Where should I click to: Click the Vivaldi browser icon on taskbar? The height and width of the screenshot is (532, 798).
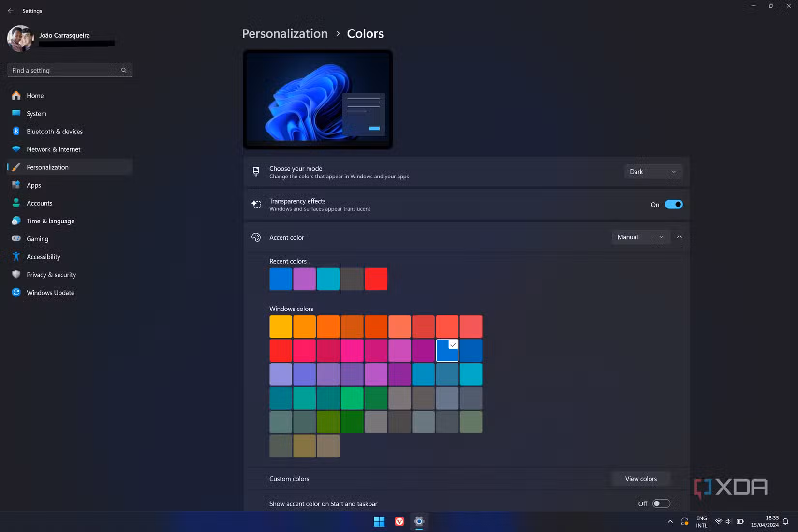[x=399, y=522]
